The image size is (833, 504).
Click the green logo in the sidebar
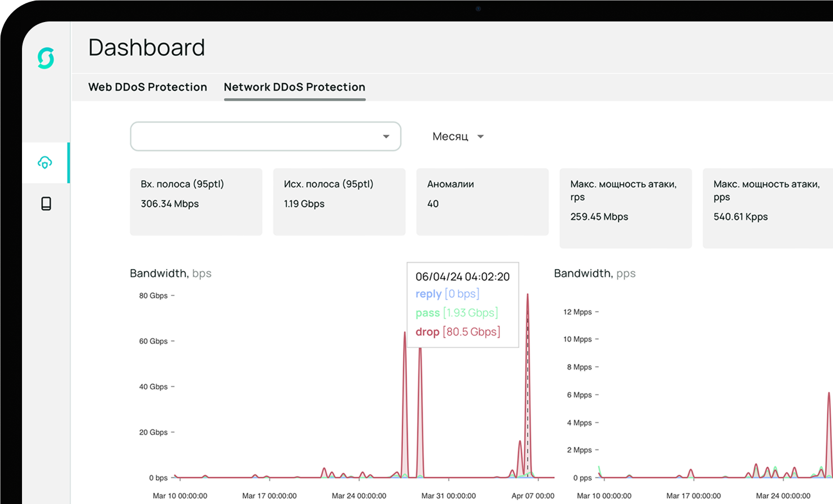(46, 58)
